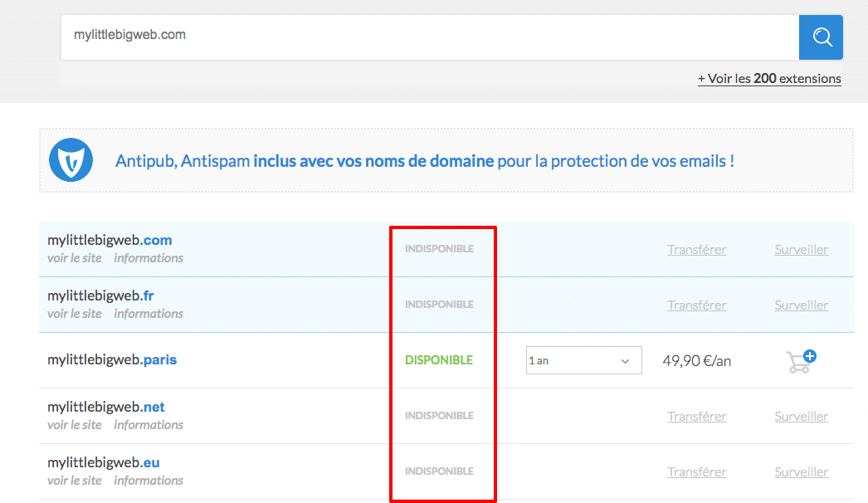Open the 1 an duration dropdown
Viewport: 868px width, 503px height.
(583, 360)
